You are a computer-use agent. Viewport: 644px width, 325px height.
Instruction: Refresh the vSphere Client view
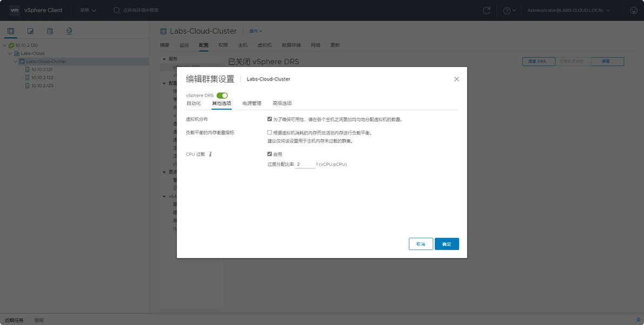(x=486, y=10)
